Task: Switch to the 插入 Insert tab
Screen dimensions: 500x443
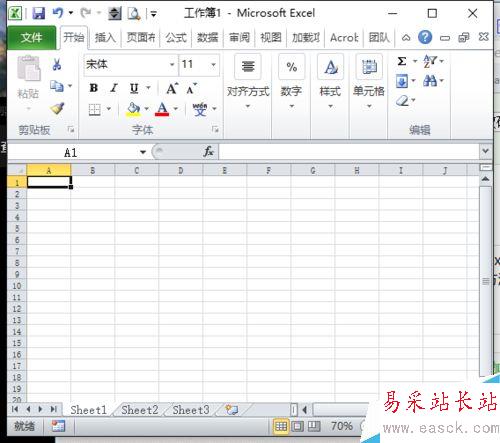Action: 105,38
